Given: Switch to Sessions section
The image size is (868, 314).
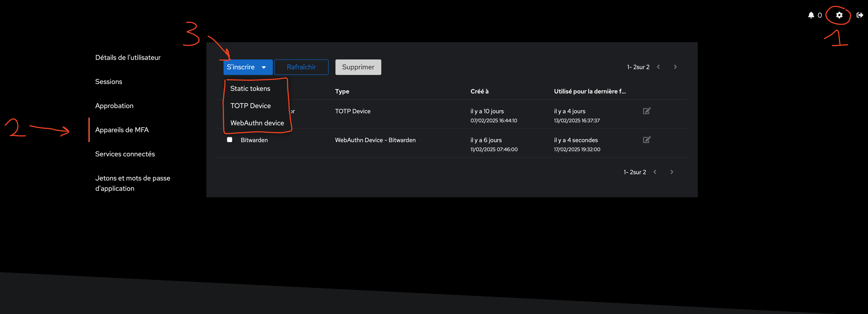Looking at the screenshot, I should click(108, 82).
